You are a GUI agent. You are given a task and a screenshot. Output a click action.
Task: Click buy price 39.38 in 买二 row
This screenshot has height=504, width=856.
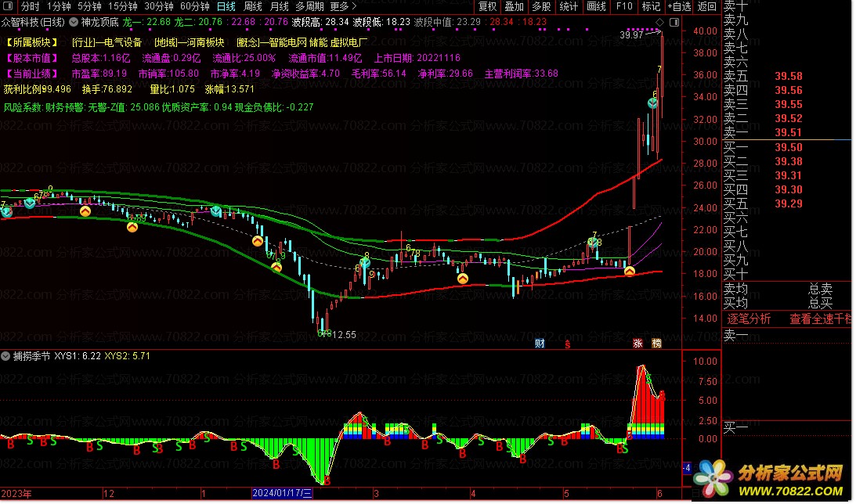point(789,162)
